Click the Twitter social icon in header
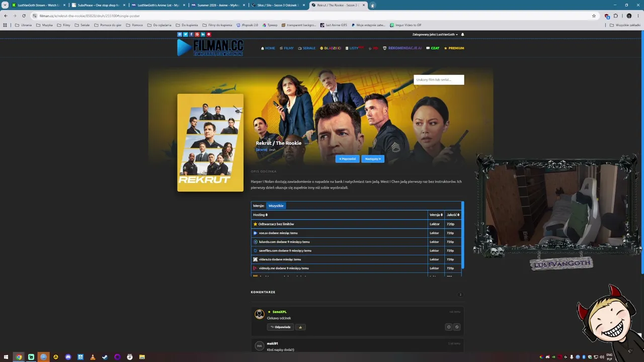Image resolution: width=644 pixels, height=362 pixels. click(185, 34)
